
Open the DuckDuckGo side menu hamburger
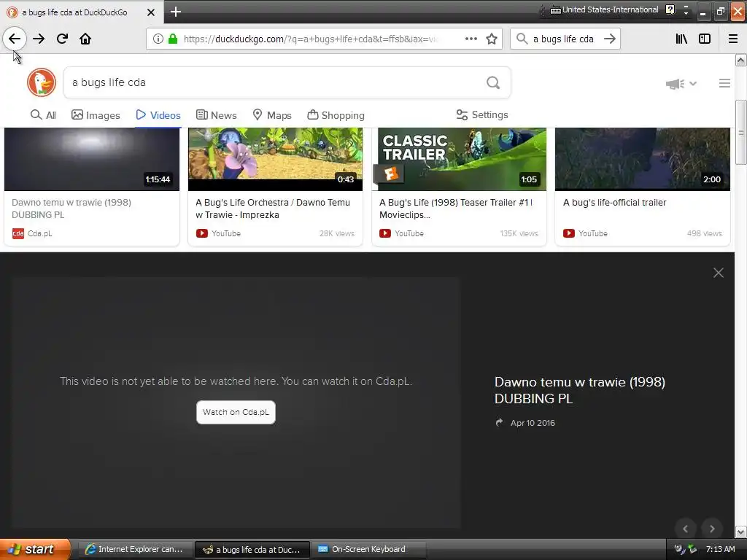(724, 83)
